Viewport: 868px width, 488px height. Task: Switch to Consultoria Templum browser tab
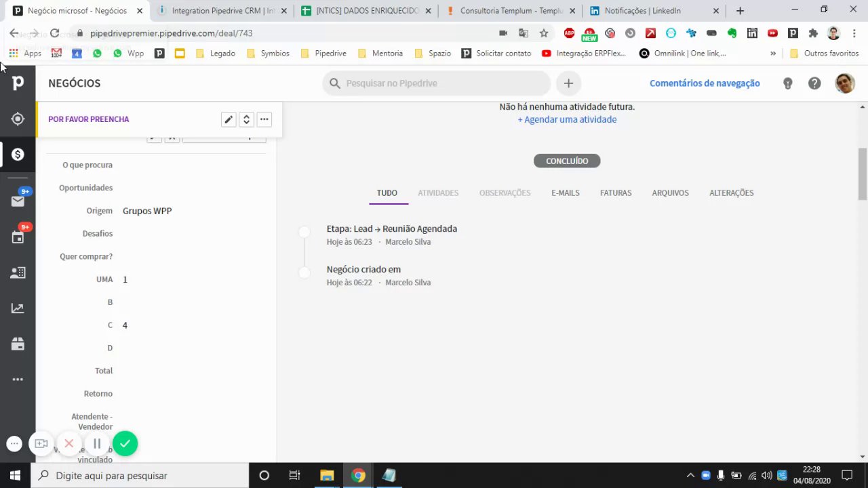click(x=510, y=11)
